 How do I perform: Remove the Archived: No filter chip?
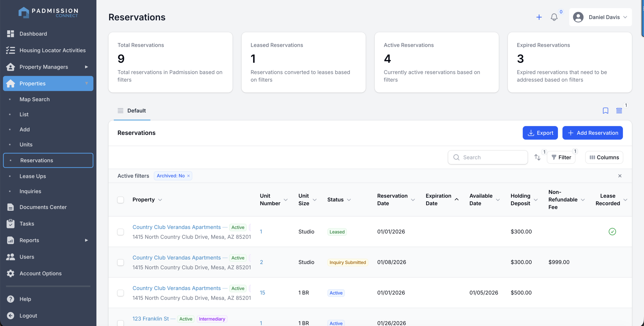[188, 176]
